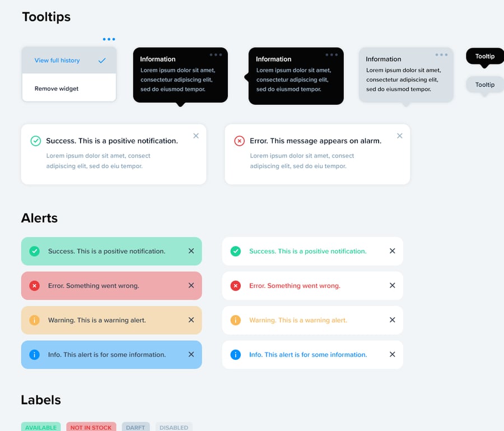Open three-dot menu on first black Information tooltip
Viewport: 504px width, 431px height.
click(216, 55)
